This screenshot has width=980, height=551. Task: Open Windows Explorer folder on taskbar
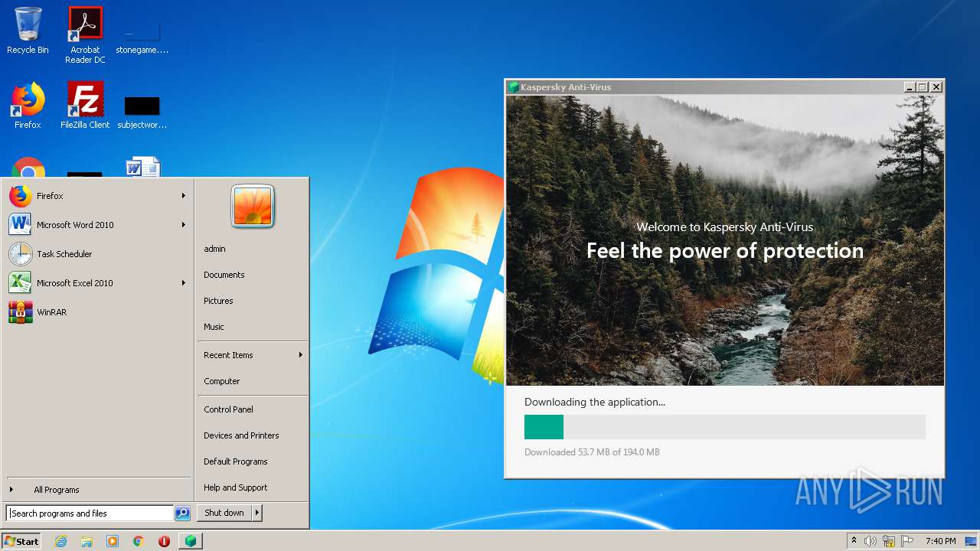pos(87,541)
